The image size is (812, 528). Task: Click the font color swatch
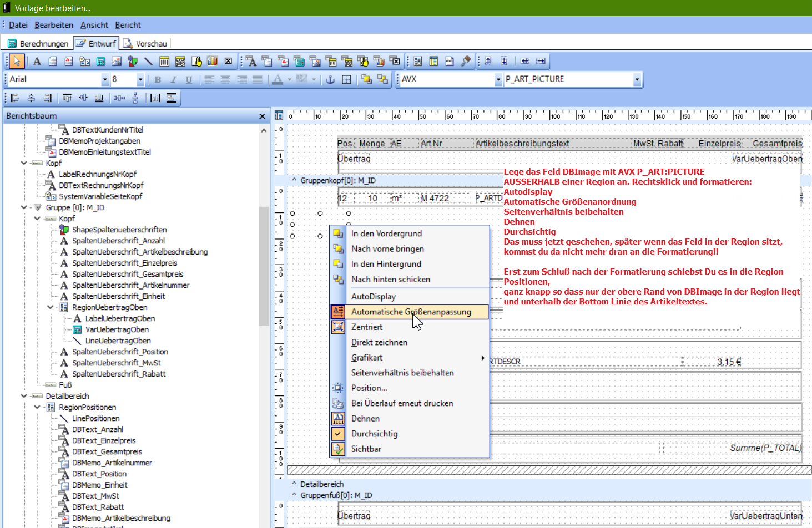(278, 79)
